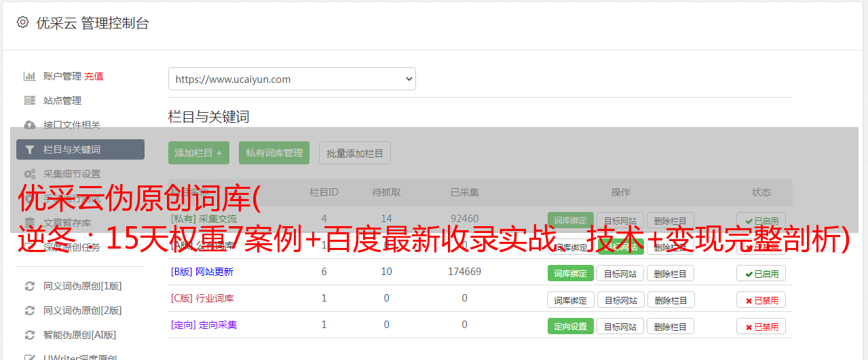
Task: Click 删除栏目 in the 网站更新 row
Action: click(x=671, y=273)
